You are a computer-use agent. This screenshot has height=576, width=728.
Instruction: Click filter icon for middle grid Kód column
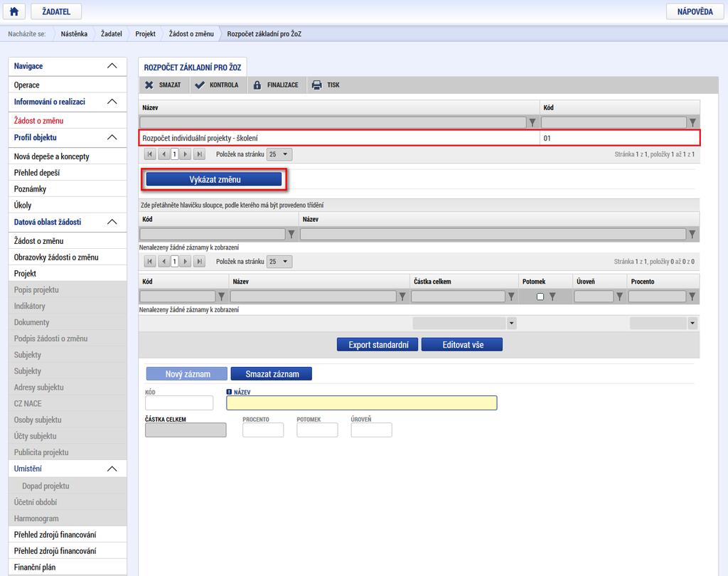click(x=291, y=234)
